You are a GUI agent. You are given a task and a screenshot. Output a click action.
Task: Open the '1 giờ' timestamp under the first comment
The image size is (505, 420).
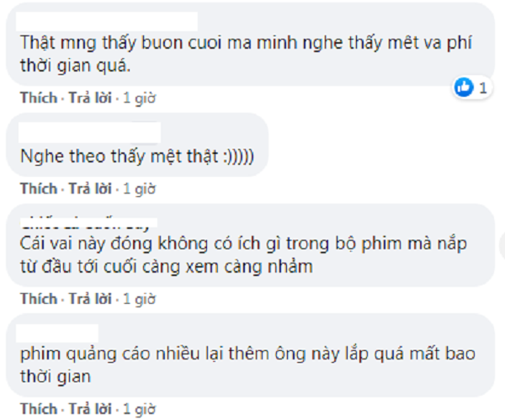tap(140, 98)
